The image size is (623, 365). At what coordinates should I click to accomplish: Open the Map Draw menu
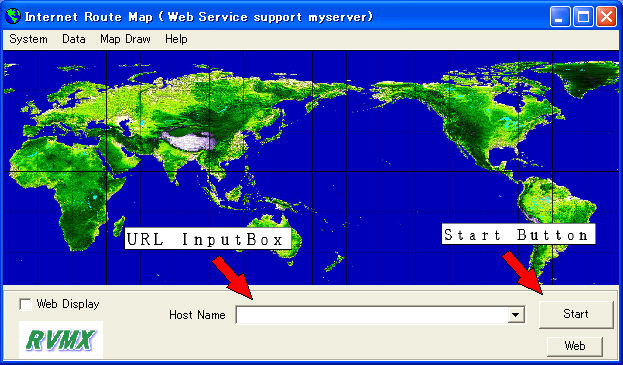(x=126, y=39)
